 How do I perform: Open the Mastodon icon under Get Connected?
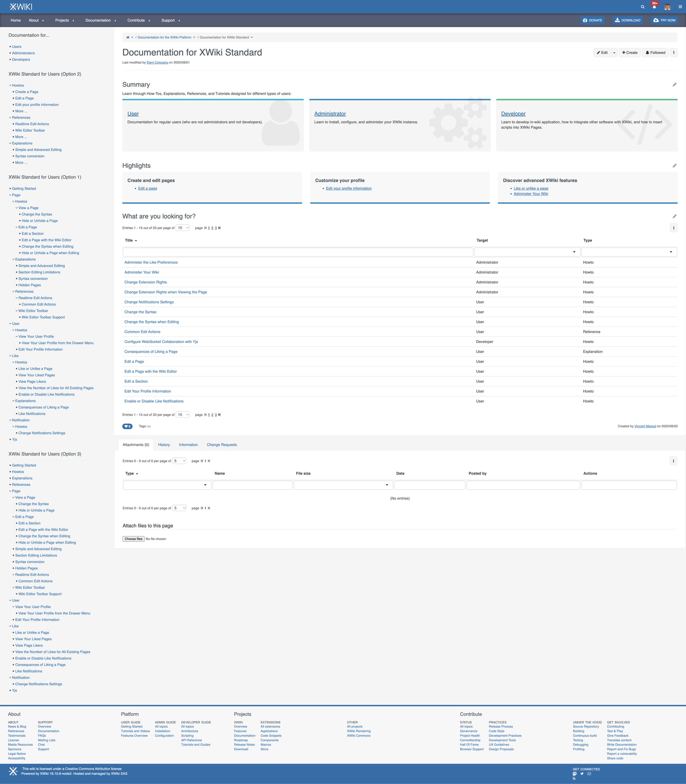pos(575,774)
